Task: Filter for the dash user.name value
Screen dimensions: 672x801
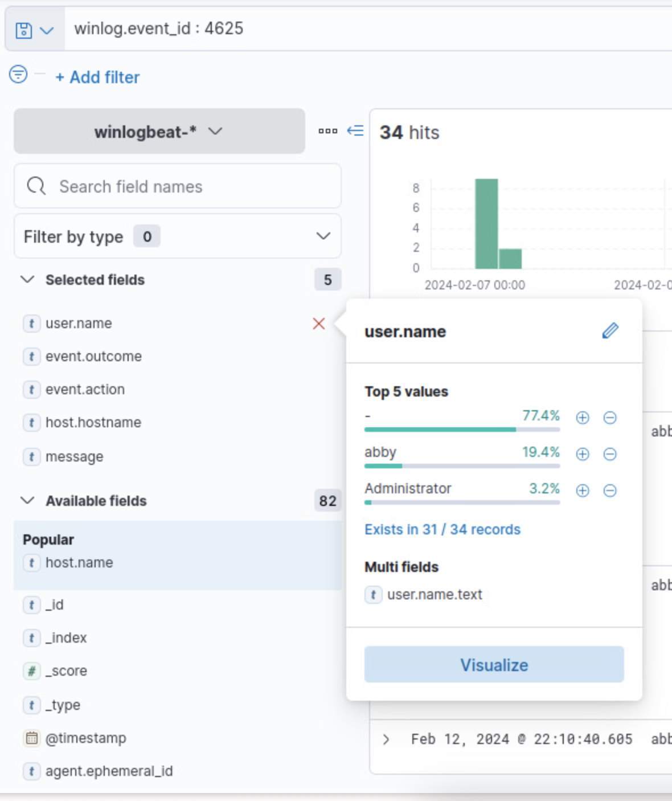Action: 582,418
